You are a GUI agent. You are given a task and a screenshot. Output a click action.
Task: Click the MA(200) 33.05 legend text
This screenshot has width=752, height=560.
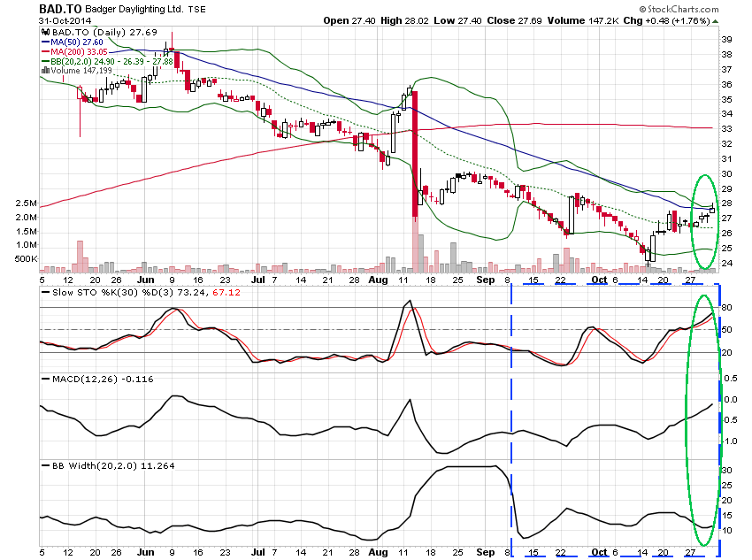[x=79, y=52]
